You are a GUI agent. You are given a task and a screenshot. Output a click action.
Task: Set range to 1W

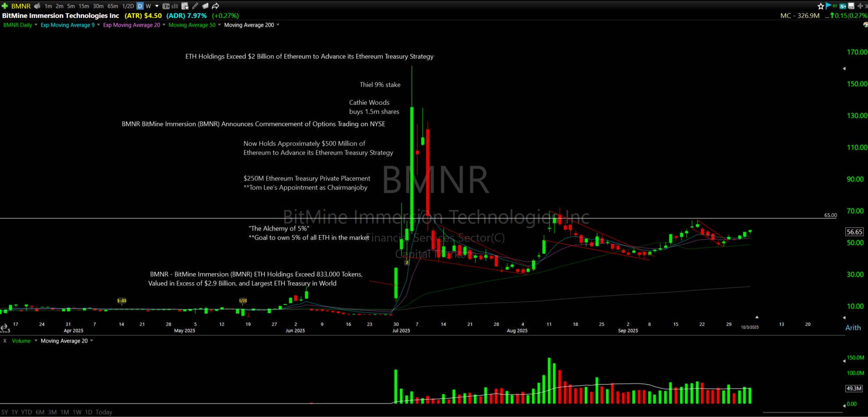pos(77,412)
